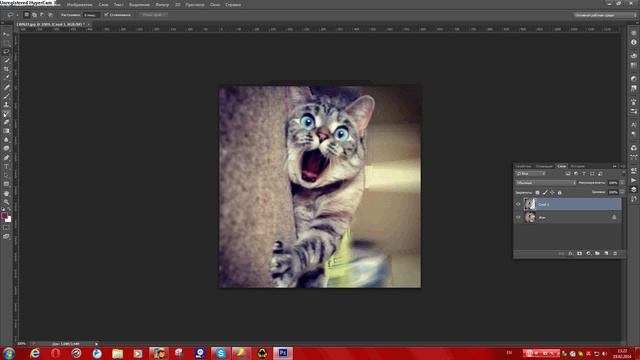
Task: Select the Healing Brush tool
Action: click(6, 87)
